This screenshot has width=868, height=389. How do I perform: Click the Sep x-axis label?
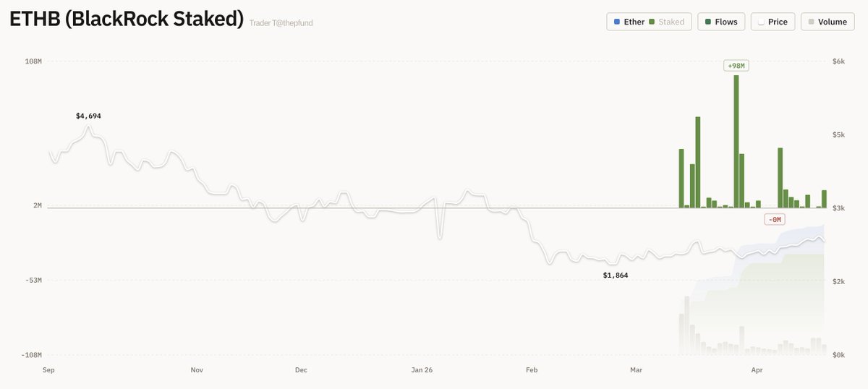[x=49, y=370]
